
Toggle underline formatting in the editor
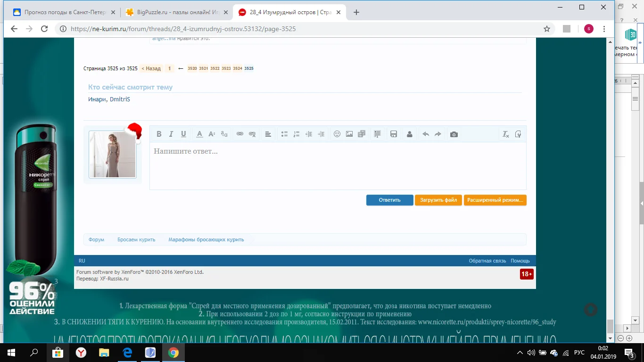click(183, 134)
